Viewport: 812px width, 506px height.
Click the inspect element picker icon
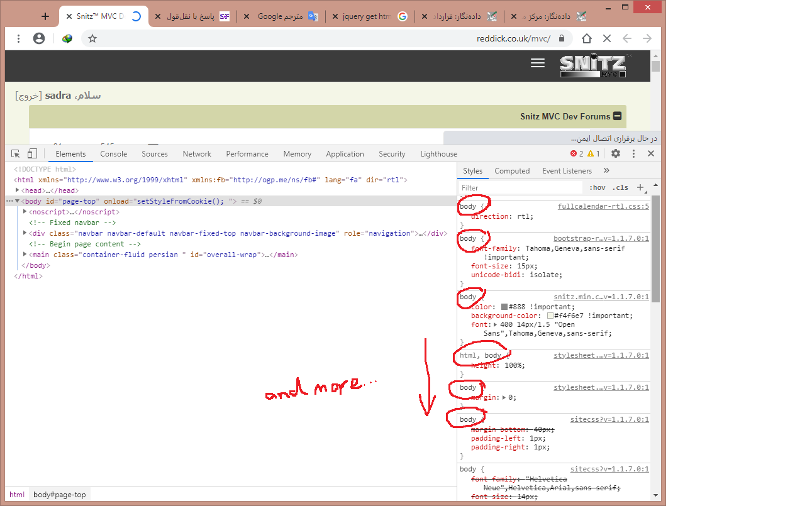pyautogui.click(x=16, y=154)
